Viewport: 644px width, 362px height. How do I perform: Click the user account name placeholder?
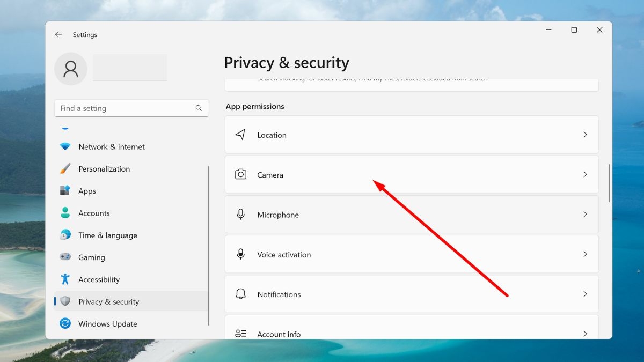pos(130,68)
